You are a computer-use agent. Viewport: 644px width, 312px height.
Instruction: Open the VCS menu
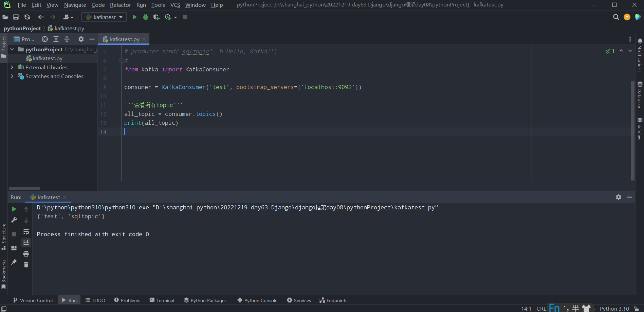tap(175, 5)
